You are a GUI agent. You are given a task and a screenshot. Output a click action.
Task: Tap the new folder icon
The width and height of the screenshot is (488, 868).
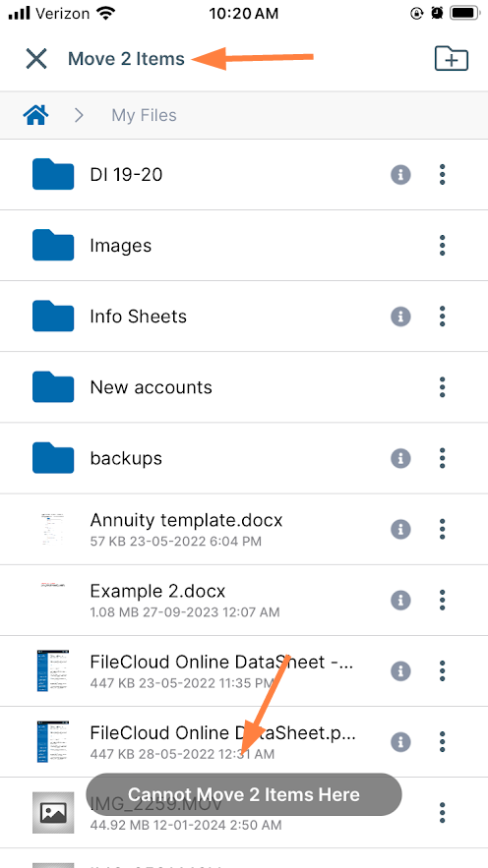[x=452, y=58]
